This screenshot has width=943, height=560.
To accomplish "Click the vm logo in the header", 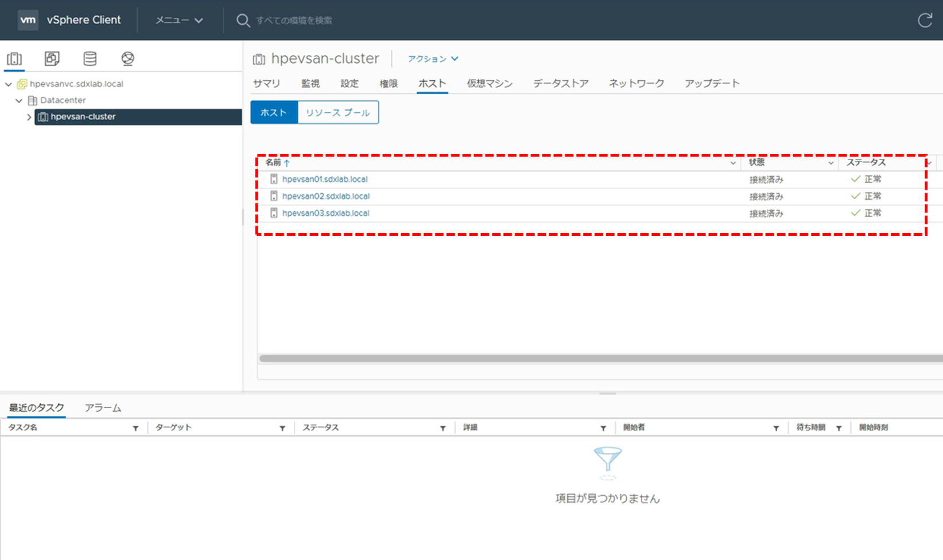I will pyautogui.click(x=28, y=20).
